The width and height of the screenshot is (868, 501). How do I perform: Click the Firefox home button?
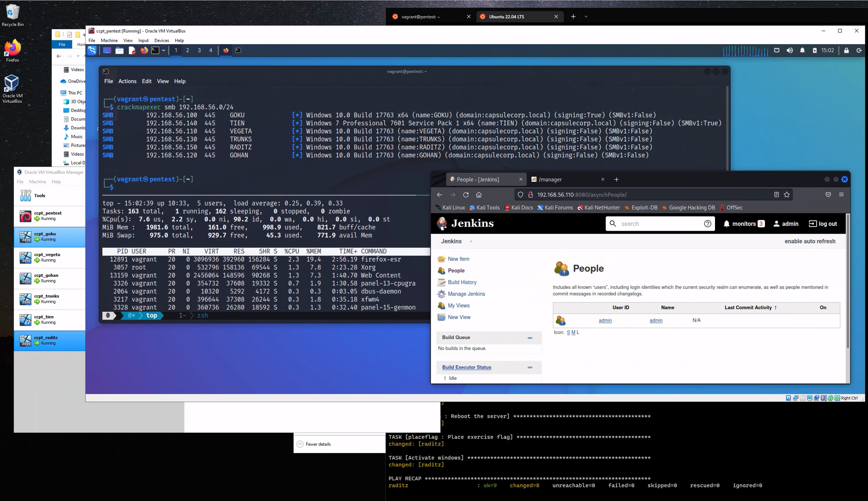[479, 195]
